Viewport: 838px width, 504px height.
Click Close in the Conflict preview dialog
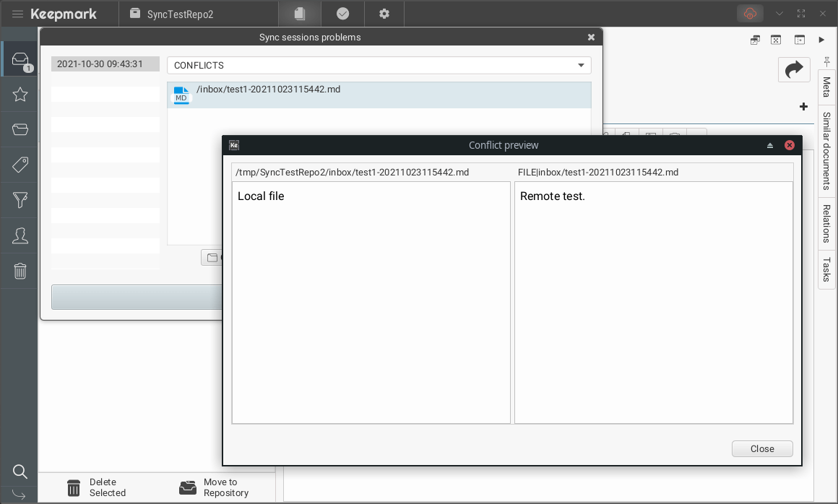click(x=761, y=448)
